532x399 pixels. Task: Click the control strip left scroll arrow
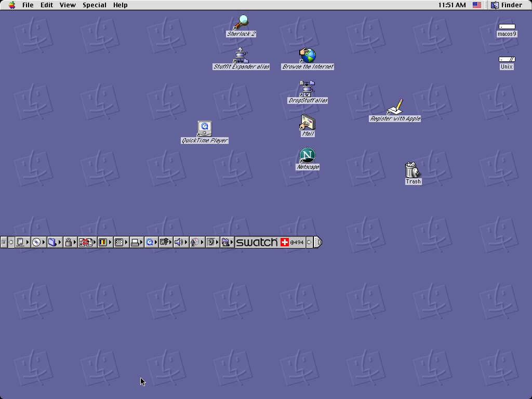11,242
